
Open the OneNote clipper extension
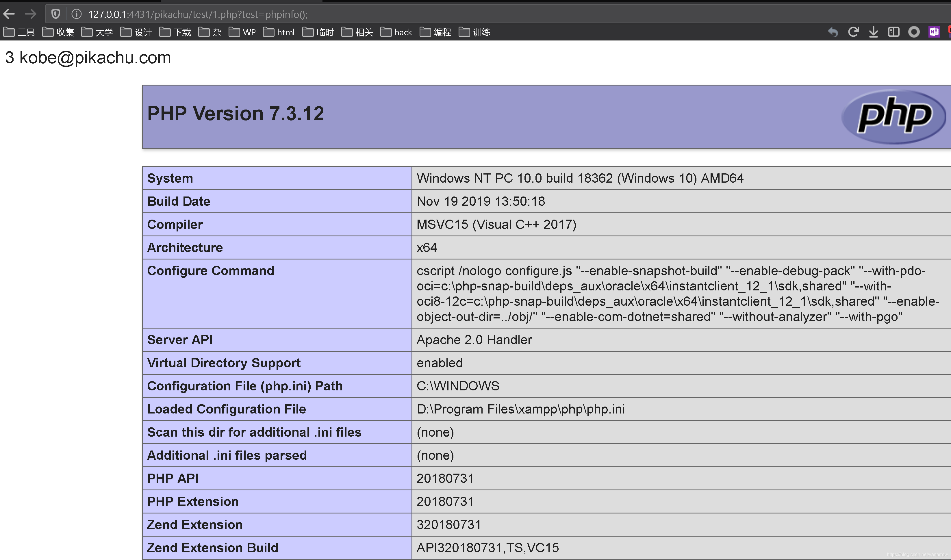pyautogui.click(x=934, y=32)
